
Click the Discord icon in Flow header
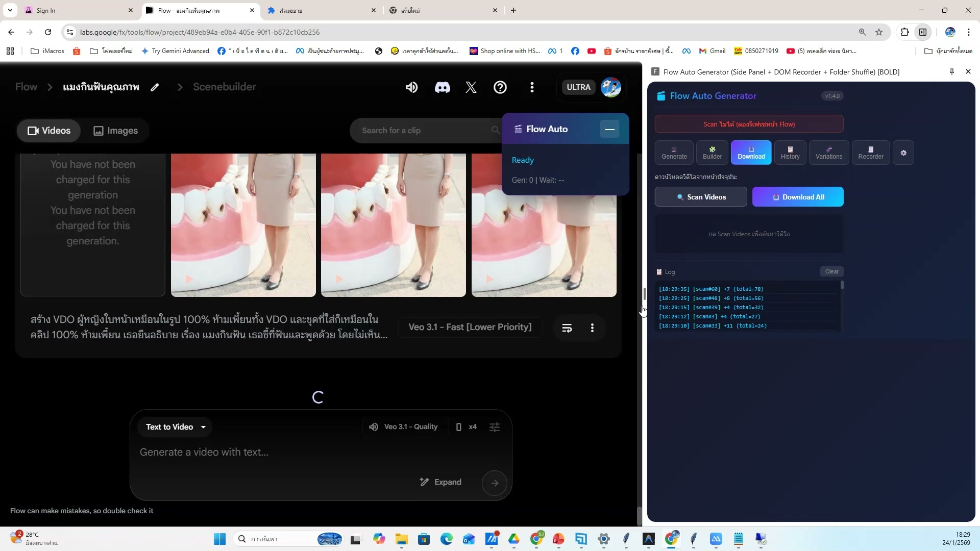[442, 87]
